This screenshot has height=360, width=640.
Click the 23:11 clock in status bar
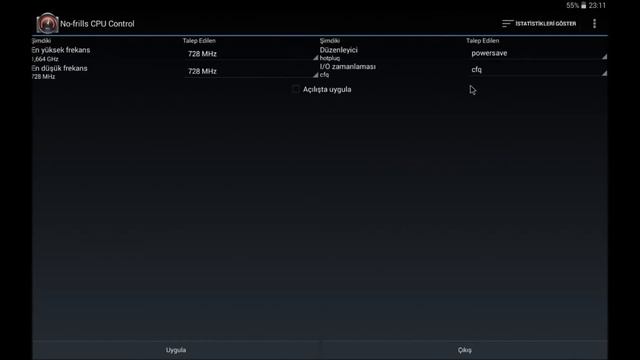[597, 5]
